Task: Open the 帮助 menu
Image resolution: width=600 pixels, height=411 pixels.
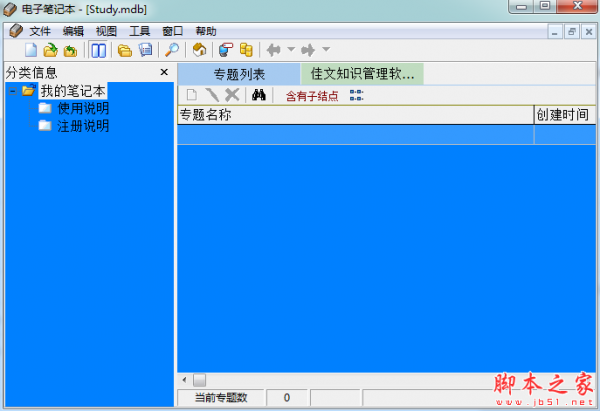Action: pyautogui.click(x=206, y=31)
